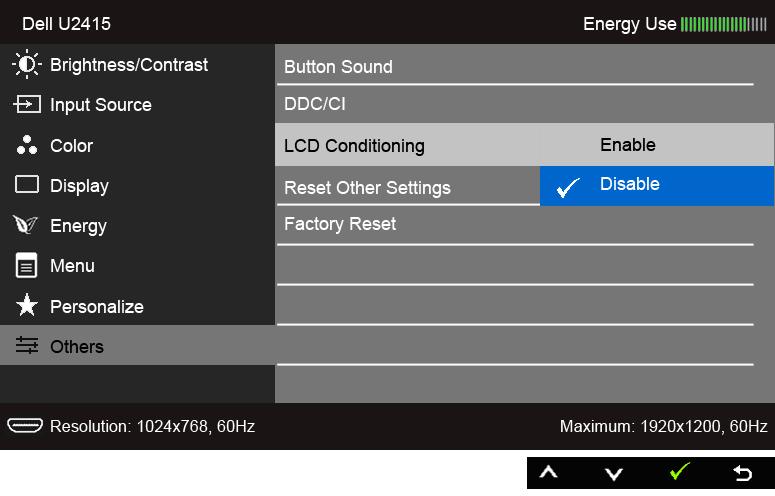This screenshot has height=496, width=775.
Task: Choose Factory Reset
Action: pyautogui.click(x=515, y=224)
